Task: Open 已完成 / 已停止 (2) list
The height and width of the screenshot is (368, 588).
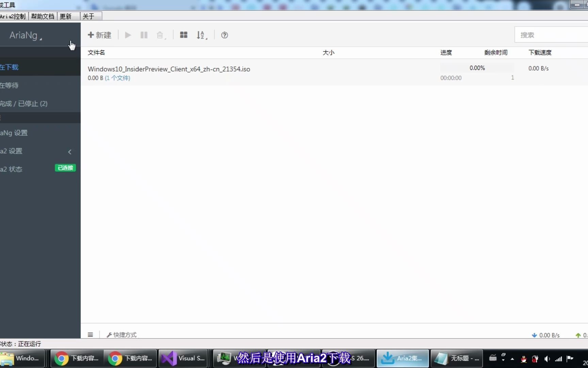Action: pyautogui.click(x=40, y=103)
